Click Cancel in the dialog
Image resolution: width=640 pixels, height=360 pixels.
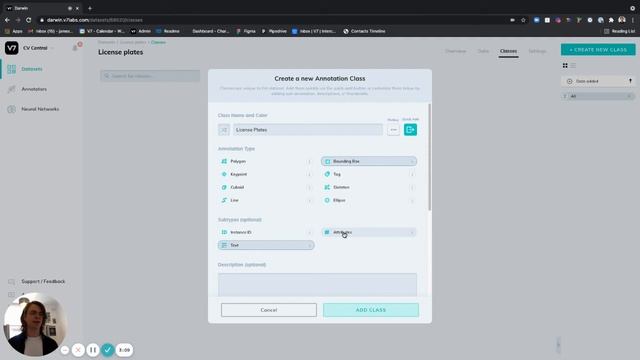click(269, 310)
